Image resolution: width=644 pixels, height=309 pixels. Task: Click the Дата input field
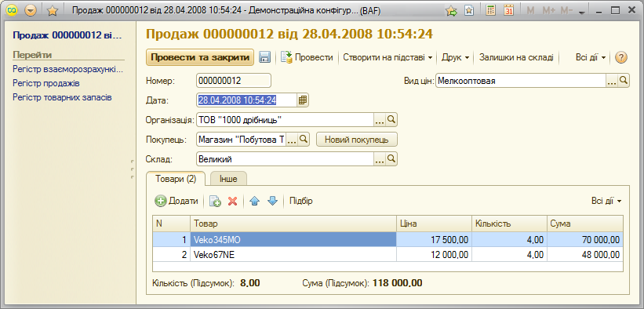246,100
